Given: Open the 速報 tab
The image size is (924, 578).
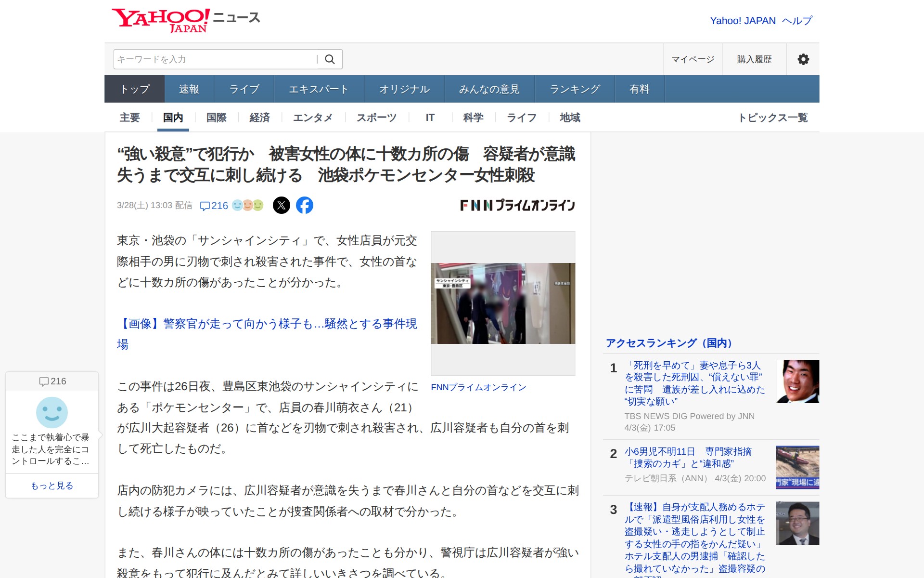Looking at the screenshot, I should [x=189, y=89].
